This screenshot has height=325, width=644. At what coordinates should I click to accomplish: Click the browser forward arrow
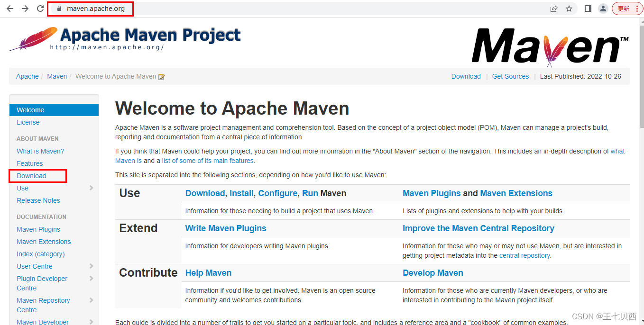tap(25, 9)
